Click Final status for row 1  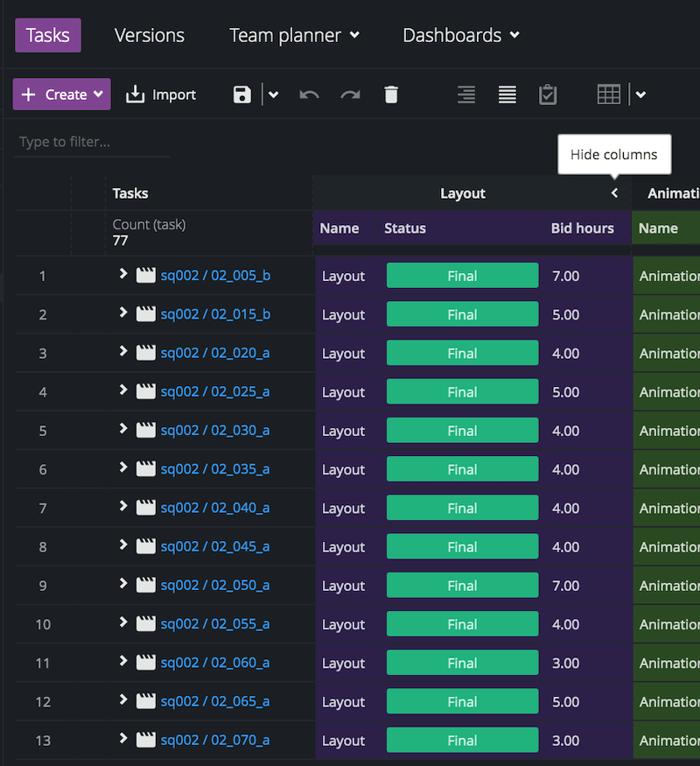462,276
